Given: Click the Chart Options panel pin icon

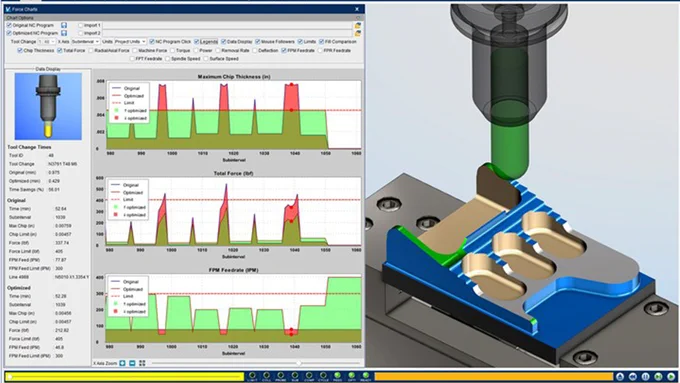Looking at the screenshot, I should (358, 18).
